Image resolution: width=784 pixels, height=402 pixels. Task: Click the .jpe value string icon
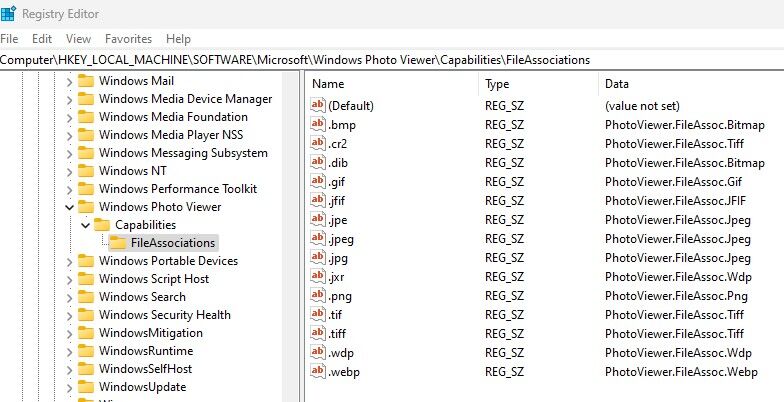(x=318, y=219)
